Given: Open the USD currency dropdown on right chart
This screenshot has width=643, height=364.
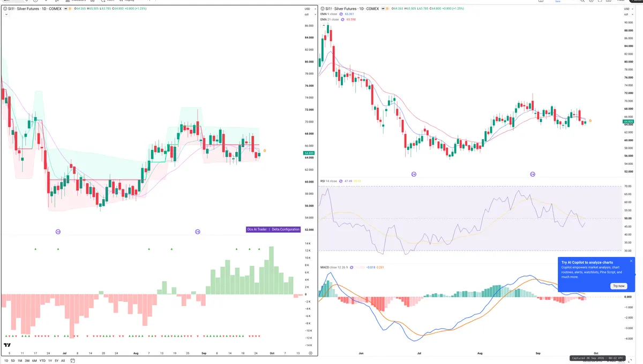Looking at the screenshot, I should [x=628, y=10].
